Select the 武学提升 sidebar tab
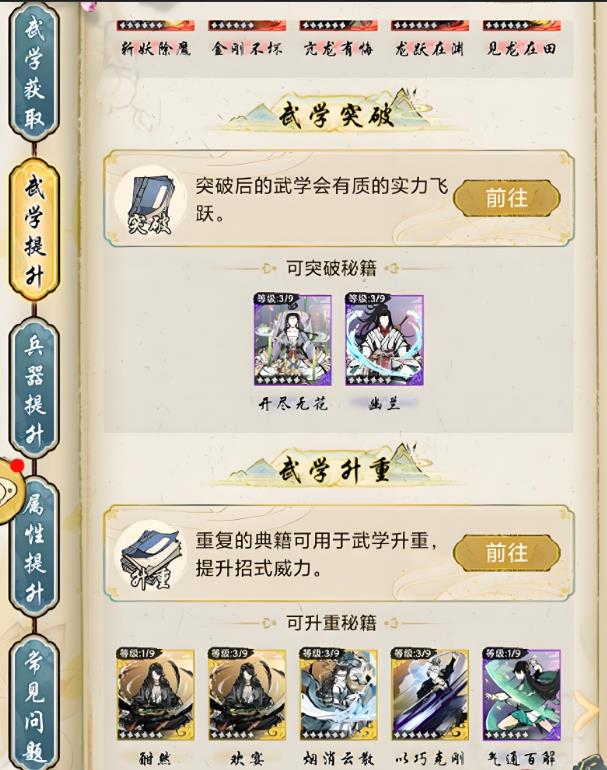 (x=34, y=230)
